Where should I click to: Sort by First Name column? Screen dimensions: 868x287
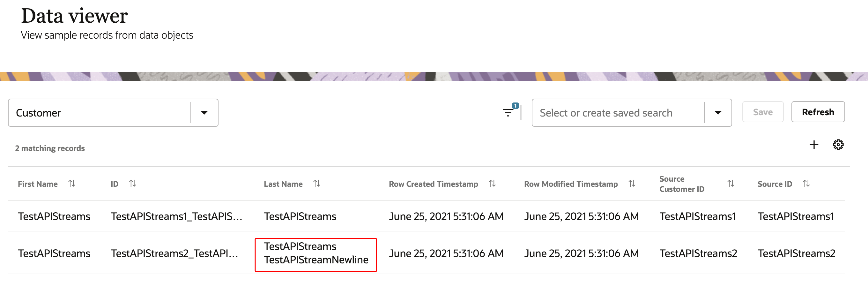[x=72, y=184]
